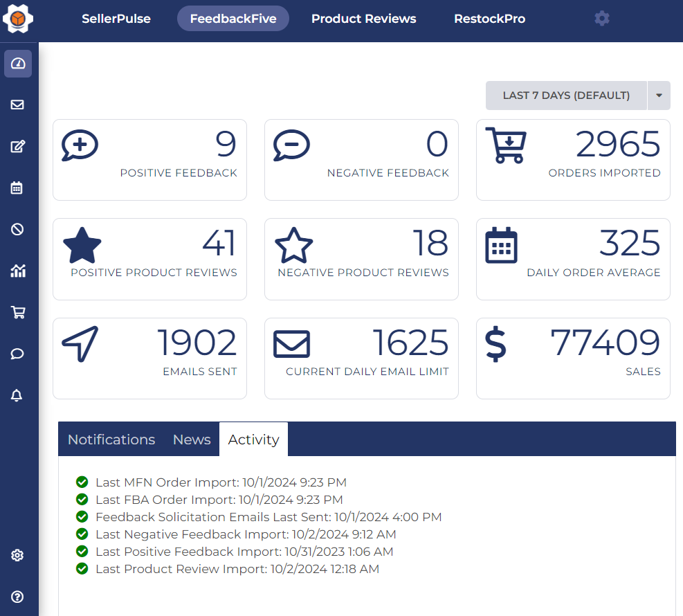Select the blocked-list icon in sidebar
683x616 pixels.
coord(17,229)
